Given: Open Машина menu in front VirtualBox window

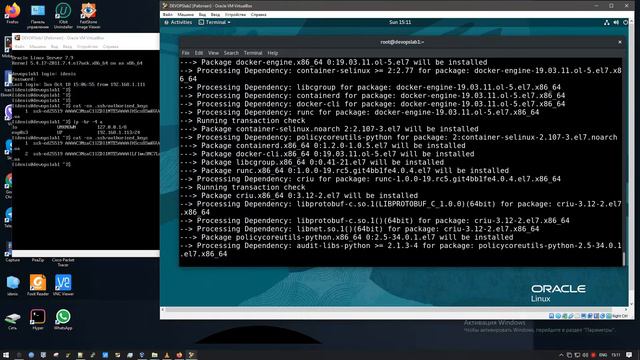Looking at the screenshot, I should 185,14.
